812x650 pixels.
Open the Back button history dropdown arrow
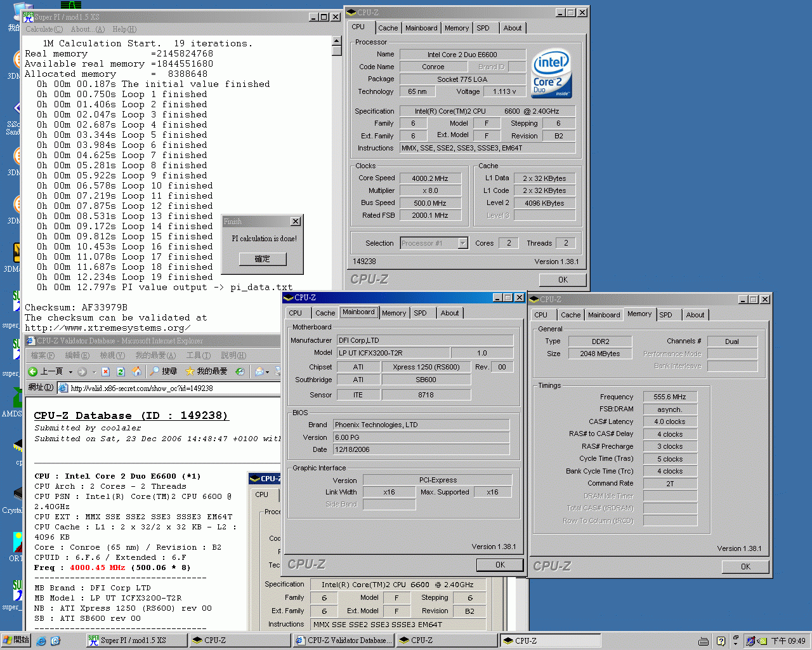coord(70,372)
